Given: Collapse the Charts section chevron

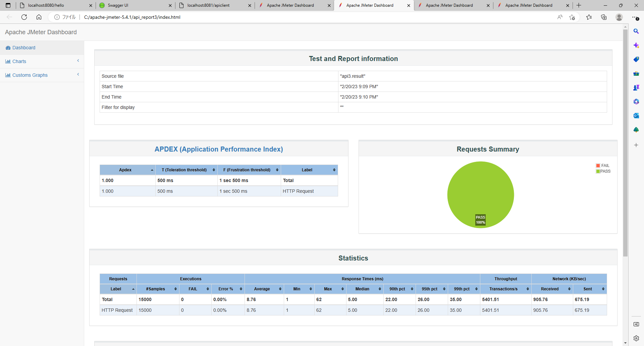Looking at the screenshot, I should point(78,61).
